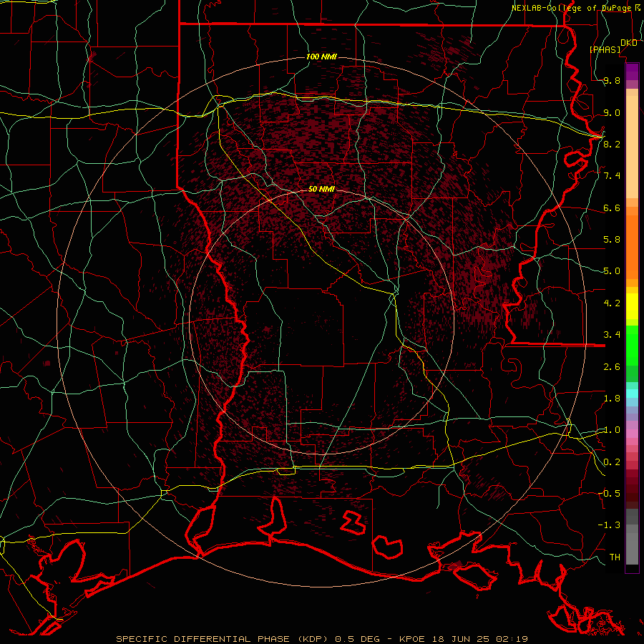This screenshot has width=644, height=644.
Task: Click the 9.0 value on the color scale
Action: [x=612, y=112]
